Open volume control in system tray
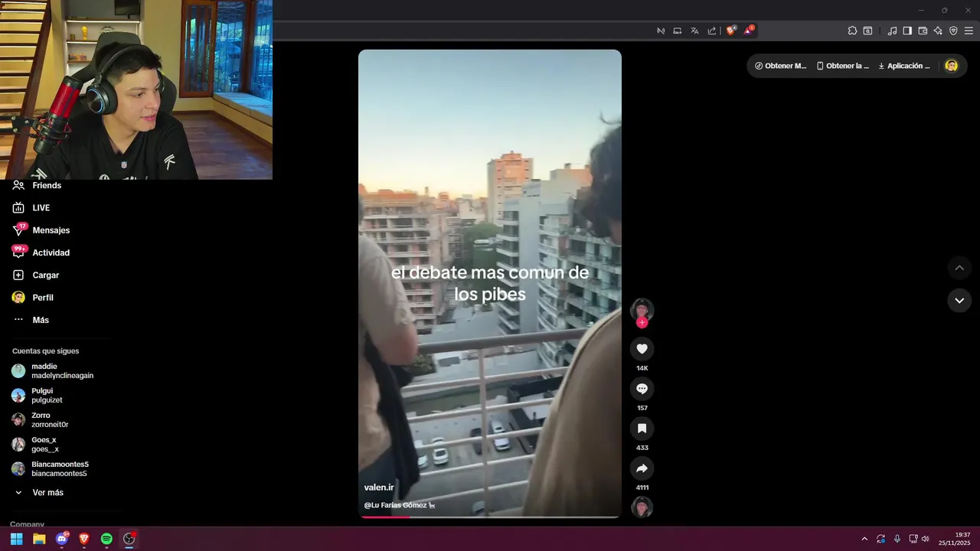This screenshot has height=551, width=980. tap(925, 539)
